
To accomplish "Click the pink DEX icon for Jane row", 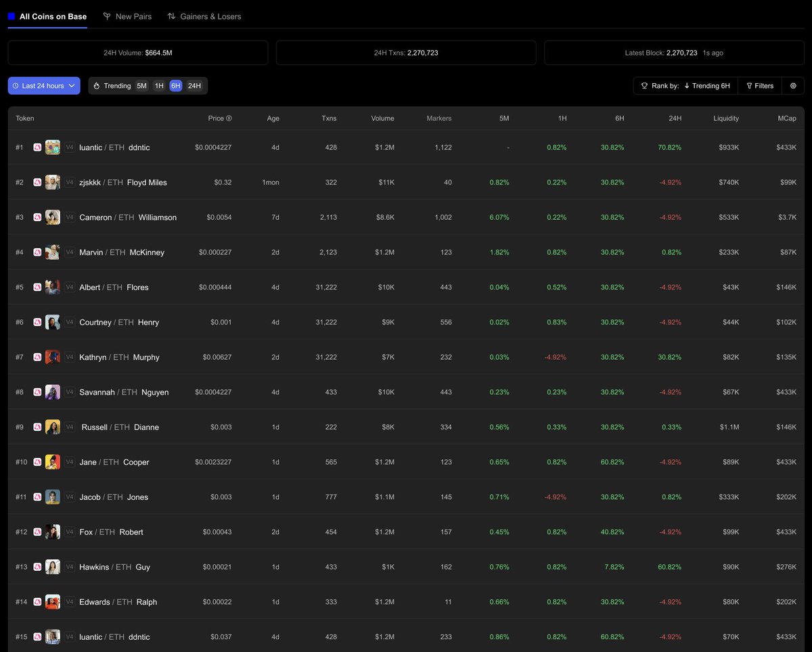I will [x=38, y=462].
